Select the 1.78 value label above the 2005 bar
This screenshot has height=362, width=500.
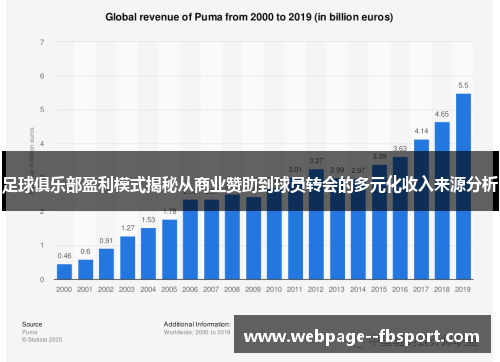pos(169,211)
